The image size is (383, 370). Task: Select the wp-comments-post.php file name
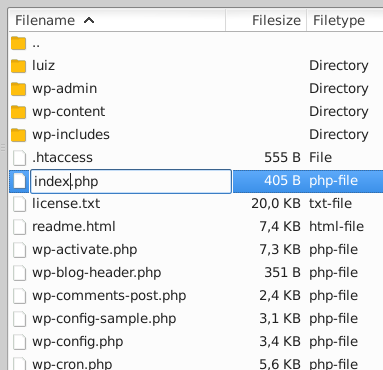[x=109, y=296]
